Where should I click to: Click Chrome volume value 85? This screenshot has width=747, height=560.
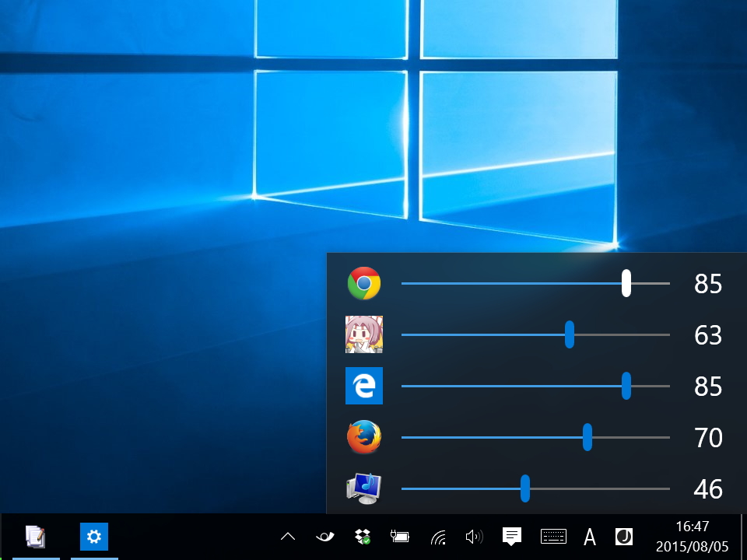[x=708, y=284]
